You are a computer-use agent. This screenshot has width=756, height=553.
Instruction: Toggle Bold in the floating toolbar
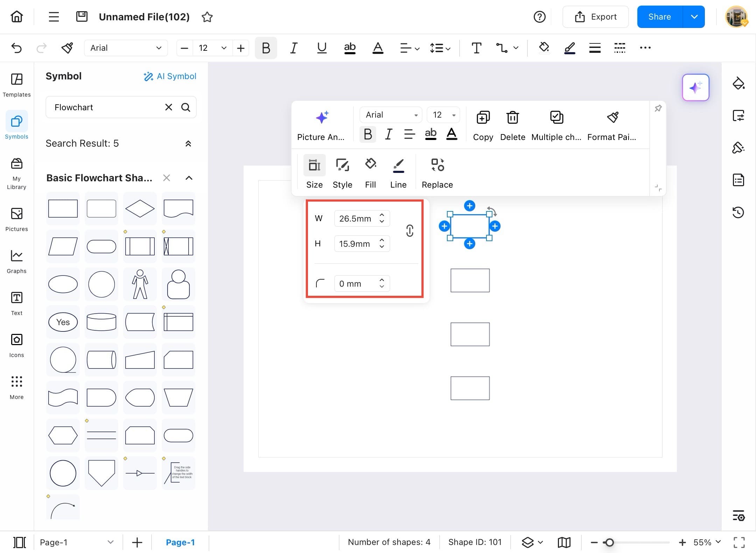pos(367,134)
